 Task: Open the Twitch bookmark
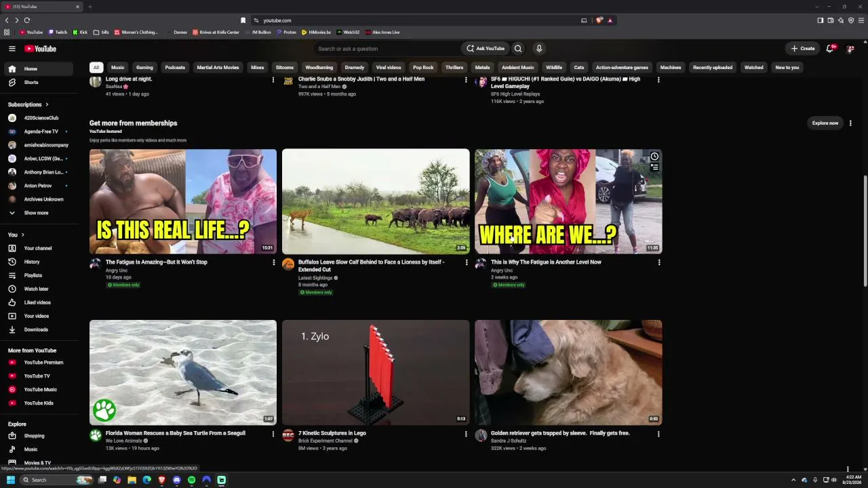tap(58, 33)
